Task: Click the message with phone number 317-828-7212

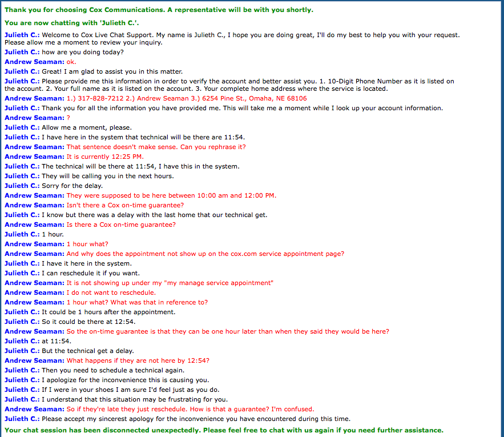Action: tap(156, 98)
